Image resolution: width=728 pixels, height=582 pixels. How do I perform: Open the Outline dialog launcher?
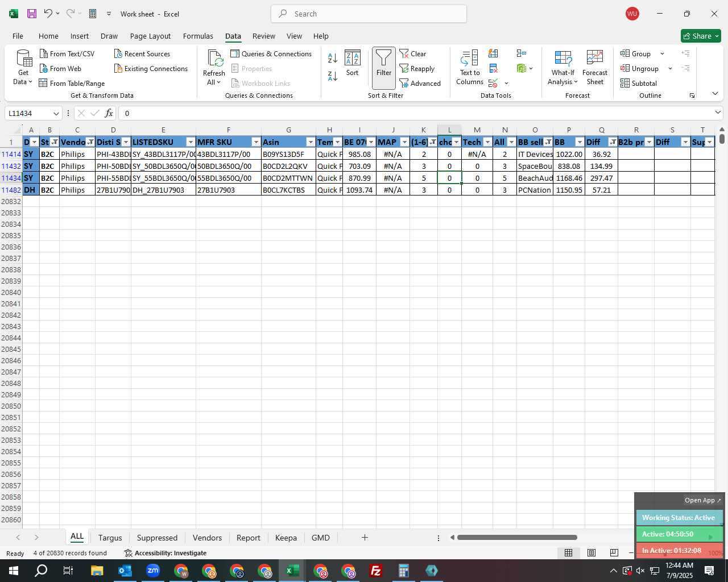(692, 95)
